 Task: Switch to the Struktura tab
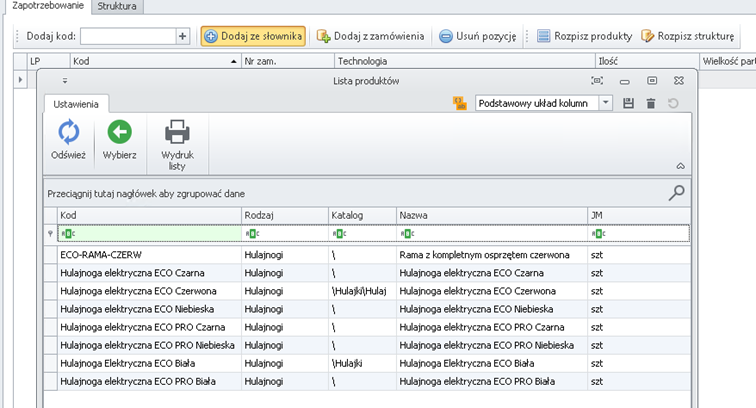(118, 6)
